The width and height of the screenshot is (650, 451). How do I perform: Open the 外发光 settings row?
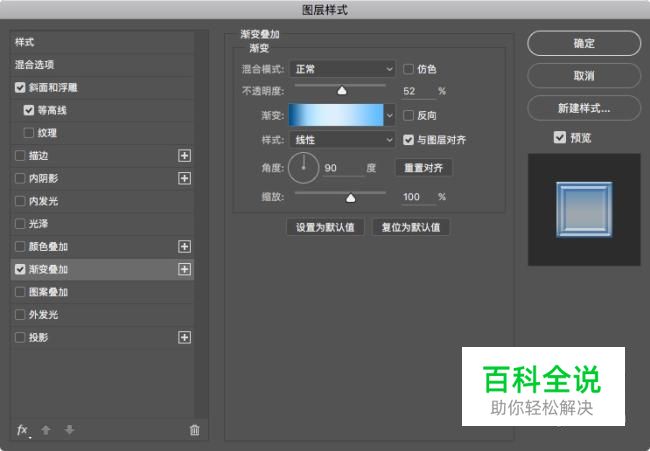(x=102, y=315)
